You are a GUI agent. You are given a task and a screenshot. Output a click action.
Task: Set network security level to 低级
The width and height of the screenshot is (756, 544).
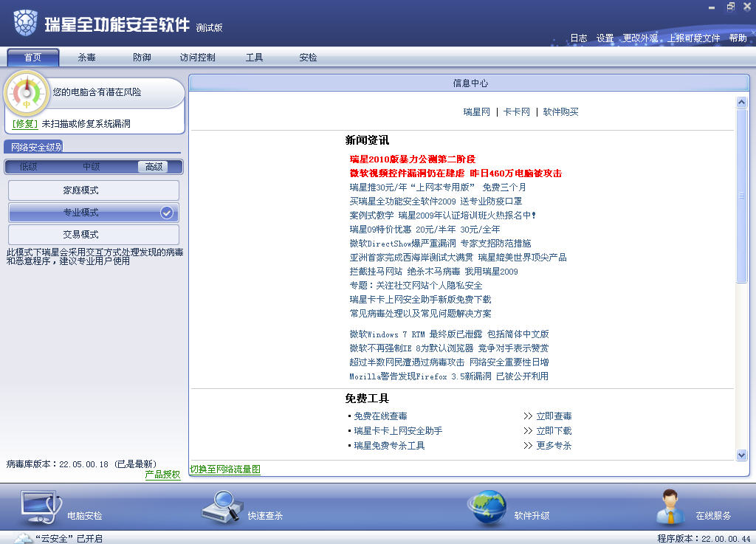tap(29, 167)
